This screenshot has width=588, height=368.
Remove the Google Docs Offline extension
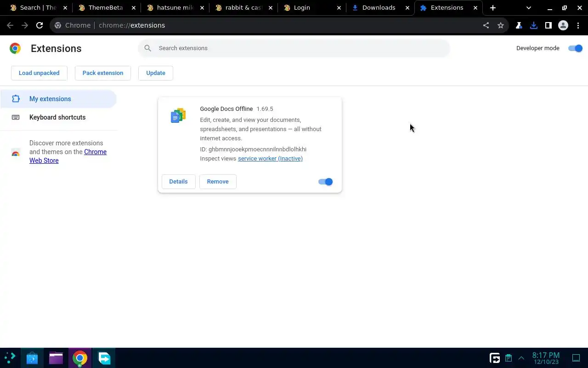(x=218, y=182)
